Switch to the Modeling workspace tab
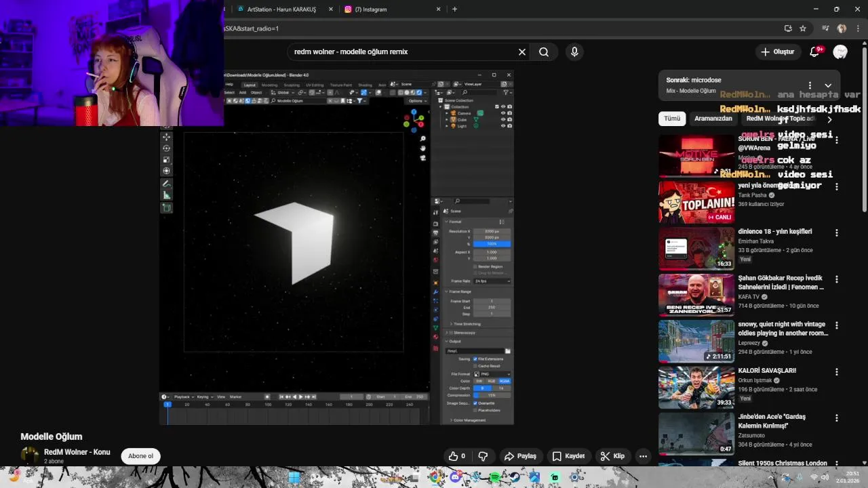Image resolution: width=868 pixels, height=488 pixels. [269, 85]
